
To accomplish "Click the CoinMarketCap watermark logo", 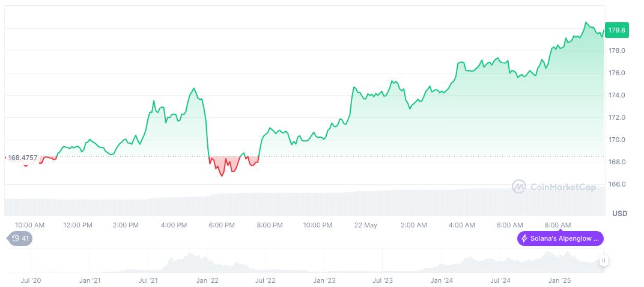I will 518,187.
